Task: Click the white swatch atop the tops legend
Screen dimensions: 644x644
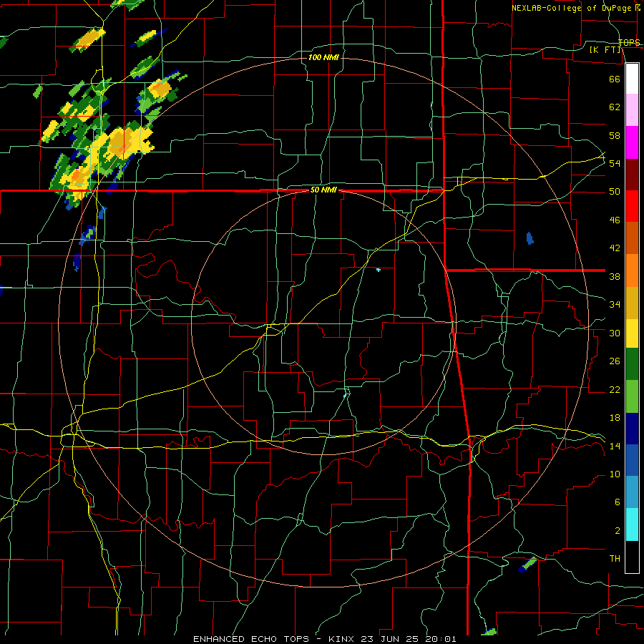Action: 632,79
